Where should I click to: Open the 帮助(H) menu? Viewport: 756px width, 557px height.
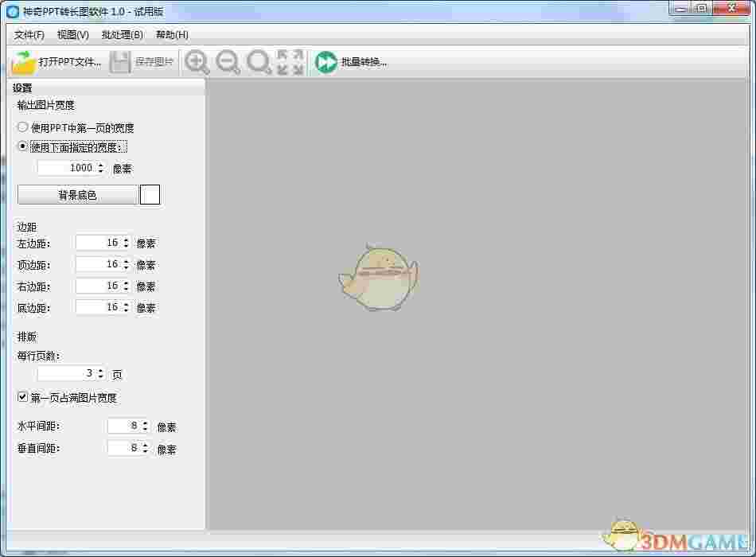coord(170,35)
